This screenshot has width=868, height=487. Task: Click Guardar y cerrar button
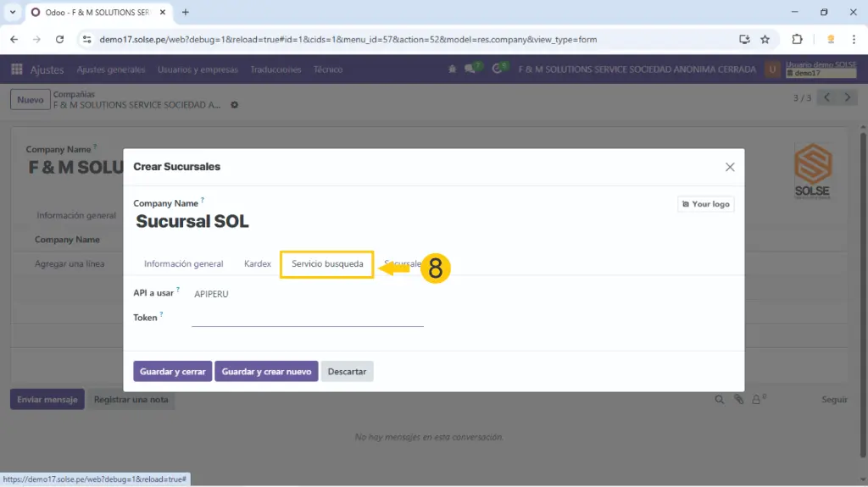pyautogui.click(x=172, y=371)
